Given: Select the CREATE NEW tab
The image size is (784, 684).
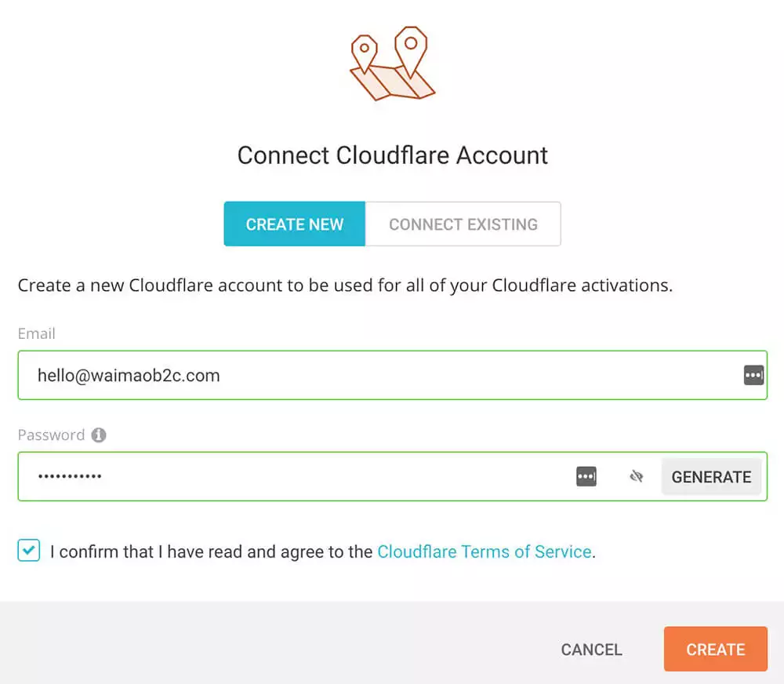Looking at the screenshot, I should pyautogui.click(x=294, y=224).
